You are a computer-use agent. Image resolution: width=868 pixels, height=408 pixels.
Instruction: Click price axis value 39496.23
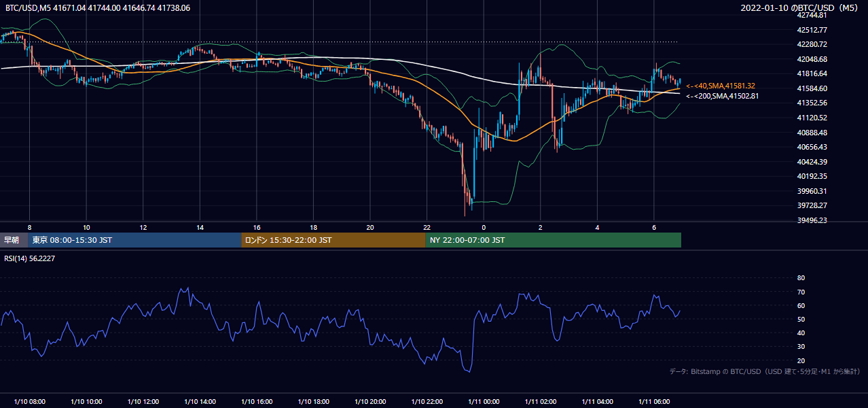click(812, 220)
